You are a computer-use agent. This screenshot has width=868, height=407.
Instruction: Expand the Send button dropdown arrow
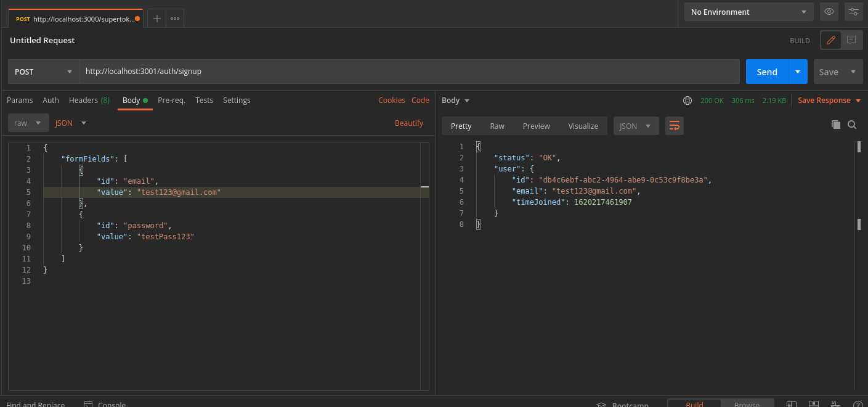tap(797, 71)
